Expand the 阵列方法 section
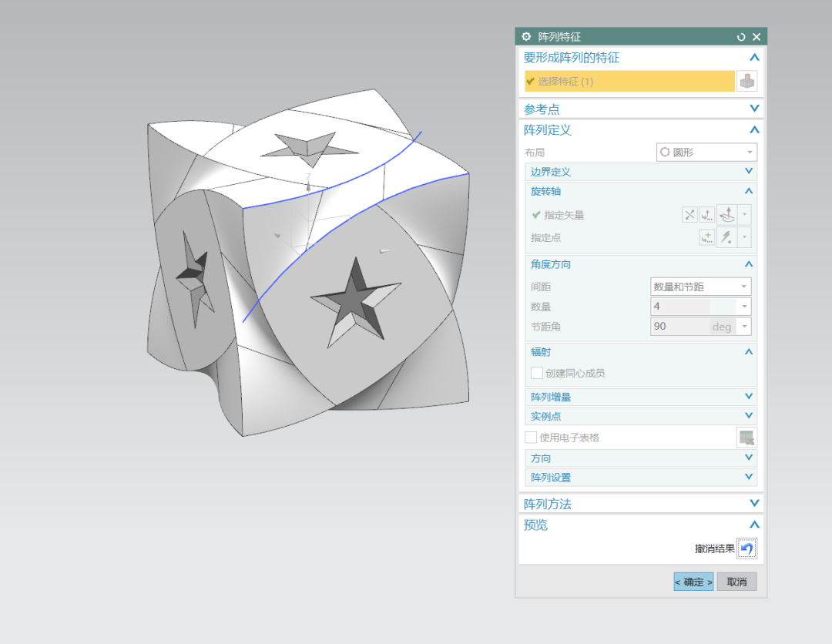The image size is (832, 644). [754, 504]
